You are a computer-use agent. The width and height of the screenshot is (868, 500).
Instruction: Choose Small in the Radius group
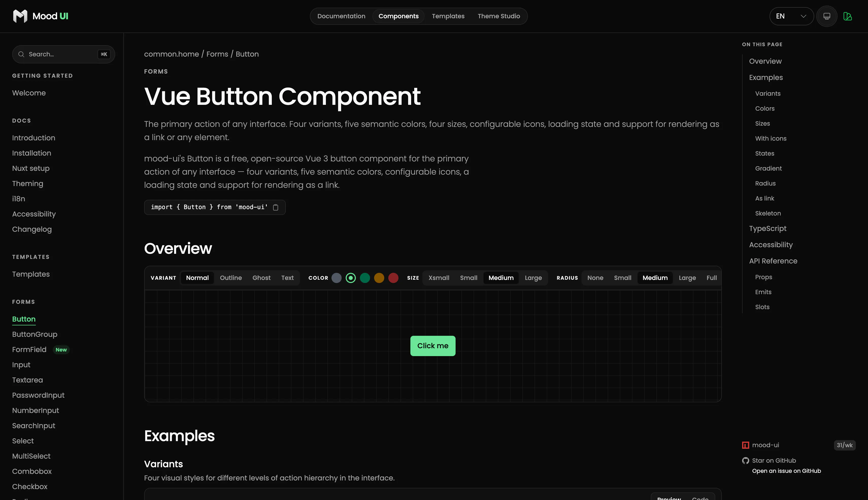click(623, 278)
